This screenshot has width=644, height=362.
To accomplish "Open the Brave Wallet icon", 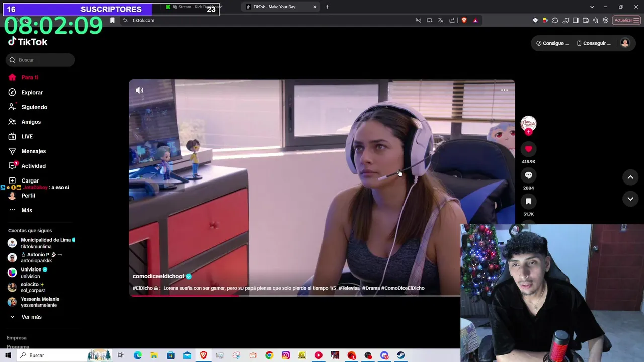I will tap(586, 20).
